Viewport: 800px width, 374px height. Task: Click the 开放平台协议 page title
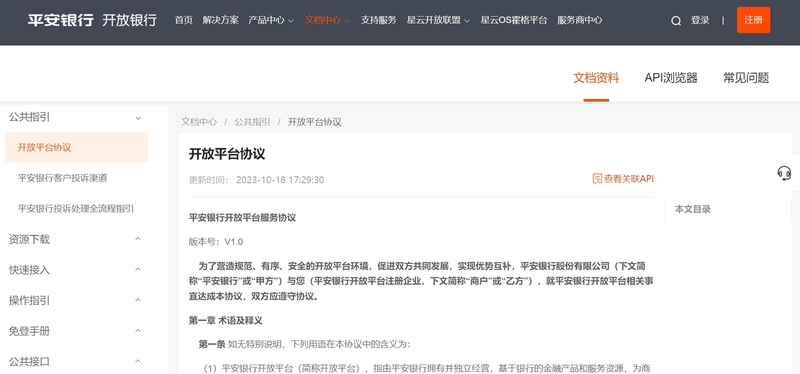click(x=227, y=154)
